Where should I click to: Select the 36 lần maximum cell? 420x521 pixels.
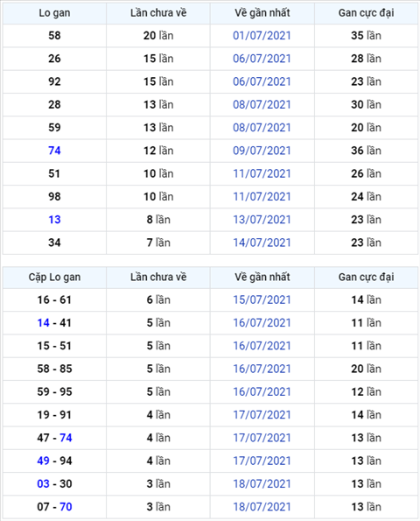(366, 151)
